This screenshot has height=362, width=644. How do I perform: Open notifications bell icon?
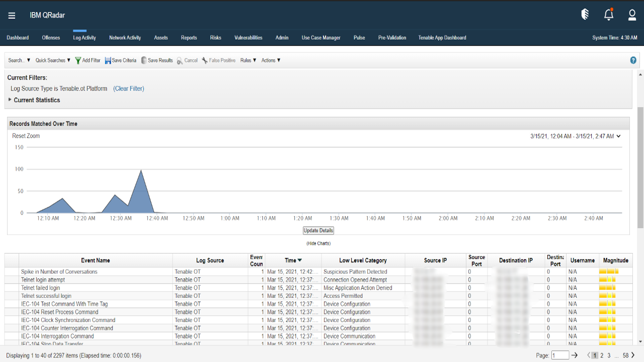pyautogui.click(x=609, y=15)
